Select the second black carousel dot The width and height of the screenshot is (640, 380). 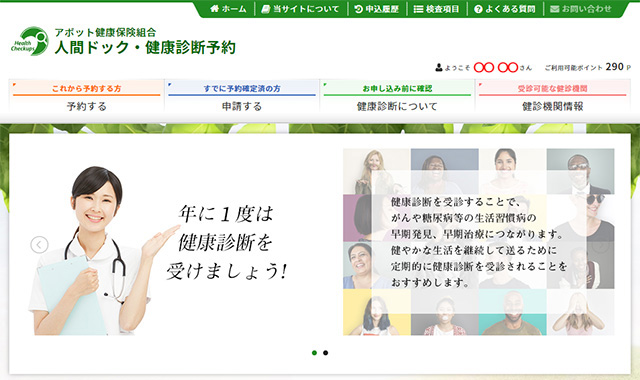(x=325, y=353)
